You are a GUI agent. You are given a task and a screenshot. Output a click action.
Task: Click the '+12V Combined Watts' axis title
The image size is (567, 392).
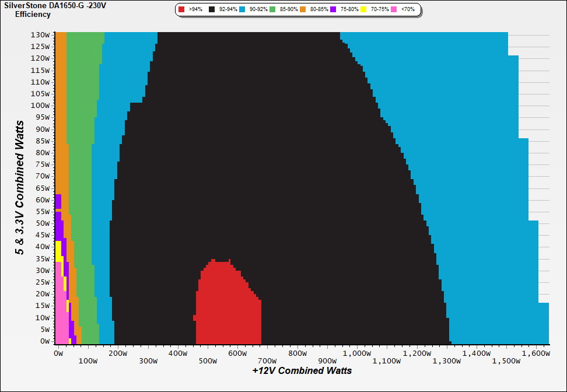[x=302, y=370]
